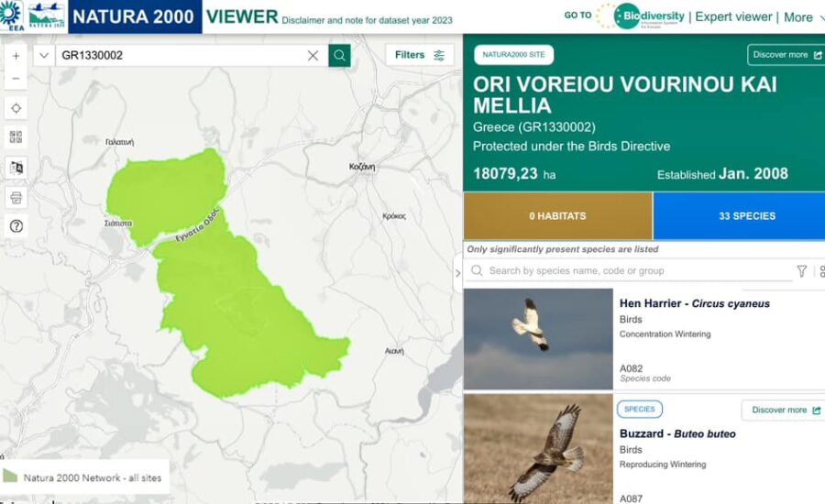
Task: Click the print map icon
Action: (16, 198)
